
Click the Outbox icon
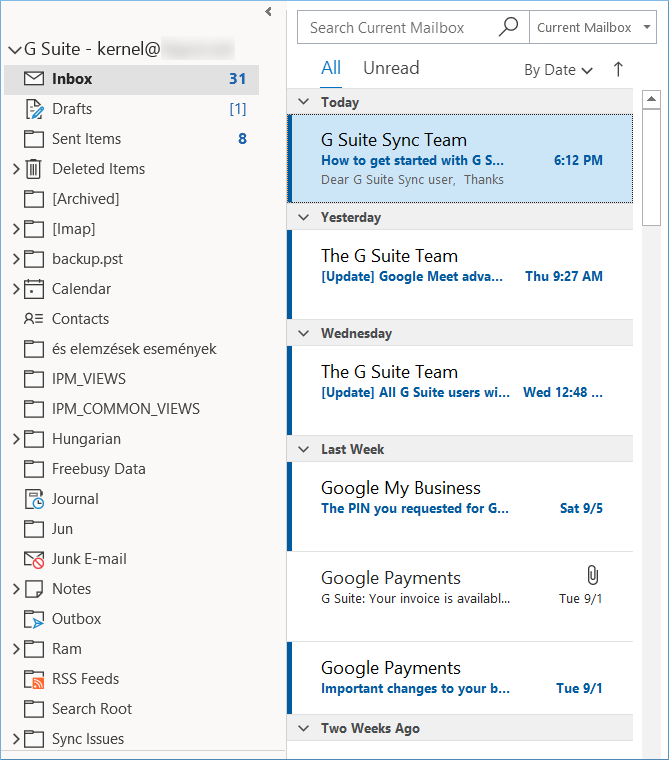click(34, 619)
